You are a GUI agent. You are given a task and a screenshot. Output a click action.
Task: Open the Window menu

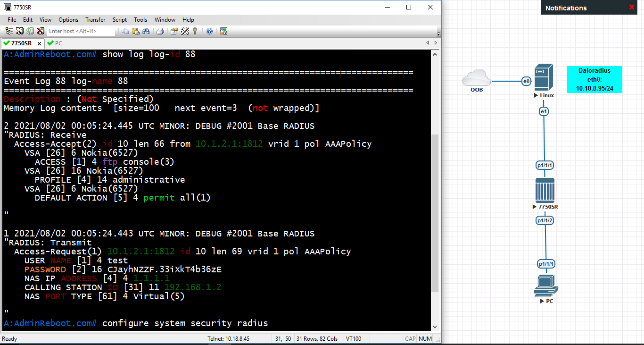click(x=165, y=20)
